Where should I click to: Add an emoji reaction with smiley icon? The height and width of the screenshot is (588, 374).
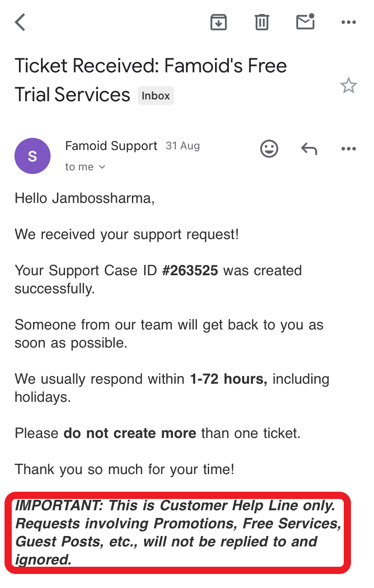pos(269,148)
